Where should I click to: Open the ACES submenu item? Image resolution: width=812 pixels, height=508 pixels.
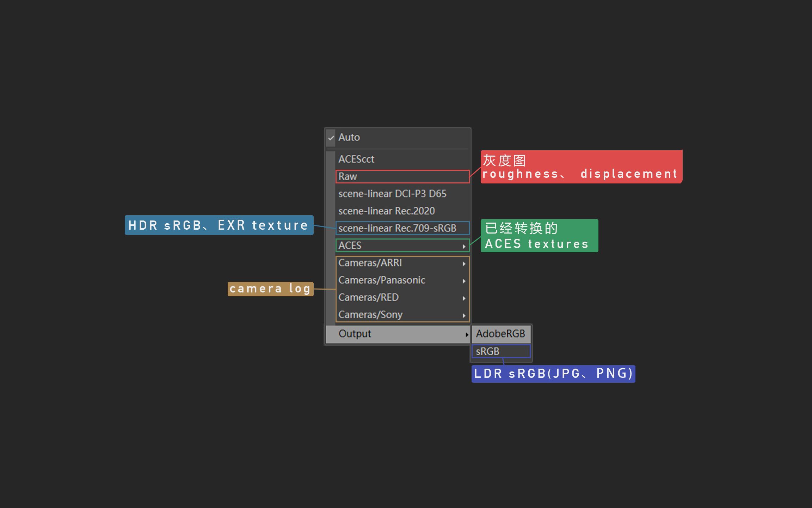pos(350,246)
